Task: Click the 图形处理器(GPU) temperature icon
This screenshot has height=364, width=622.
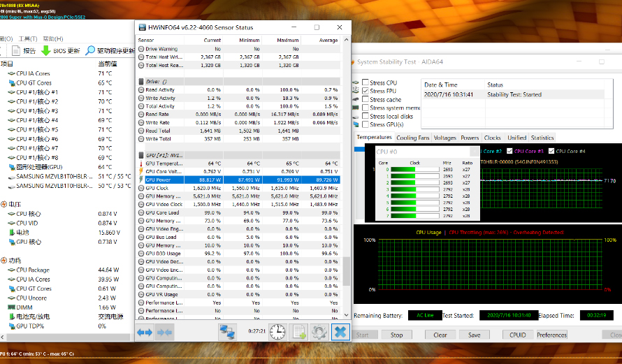Action: pyautogui.click(x=12, y=167)
